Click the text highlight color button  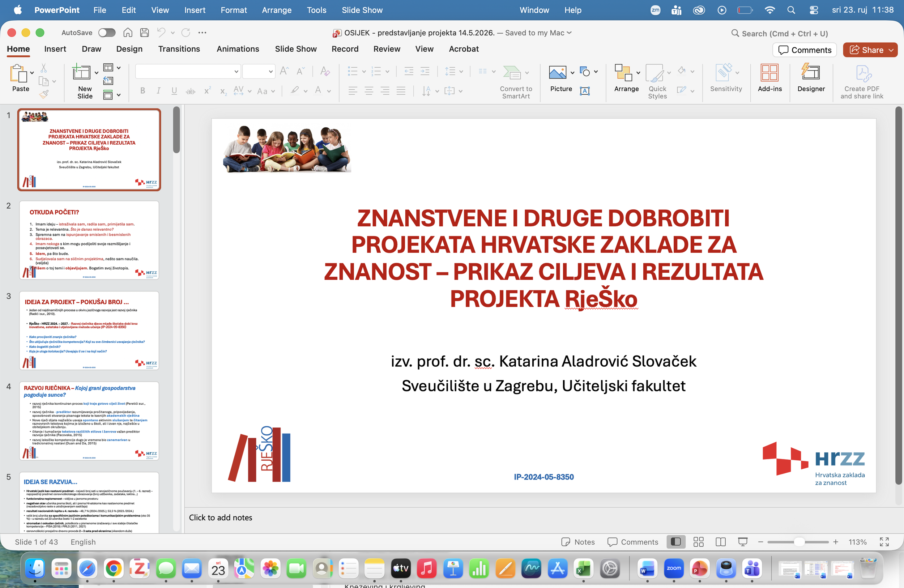pyautogui.click(x=295, y=91)
